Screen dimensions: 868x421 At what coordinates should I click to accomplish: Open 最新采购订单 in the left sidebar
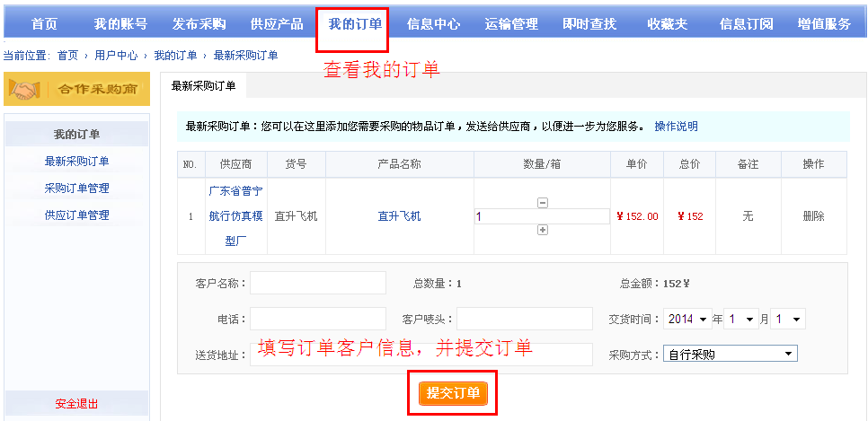click(77, 162)
